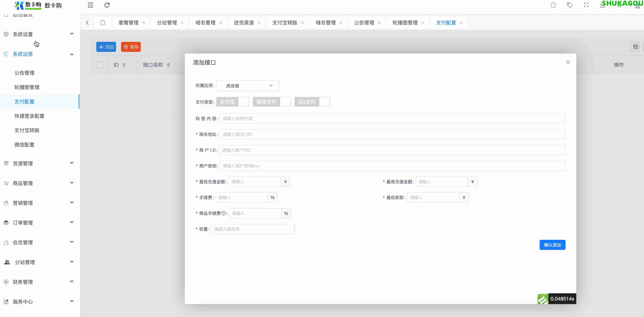This screenshot has height=317, width=644.
Task: Expand the 商品管理 sidebar menu
Action: 22,183
